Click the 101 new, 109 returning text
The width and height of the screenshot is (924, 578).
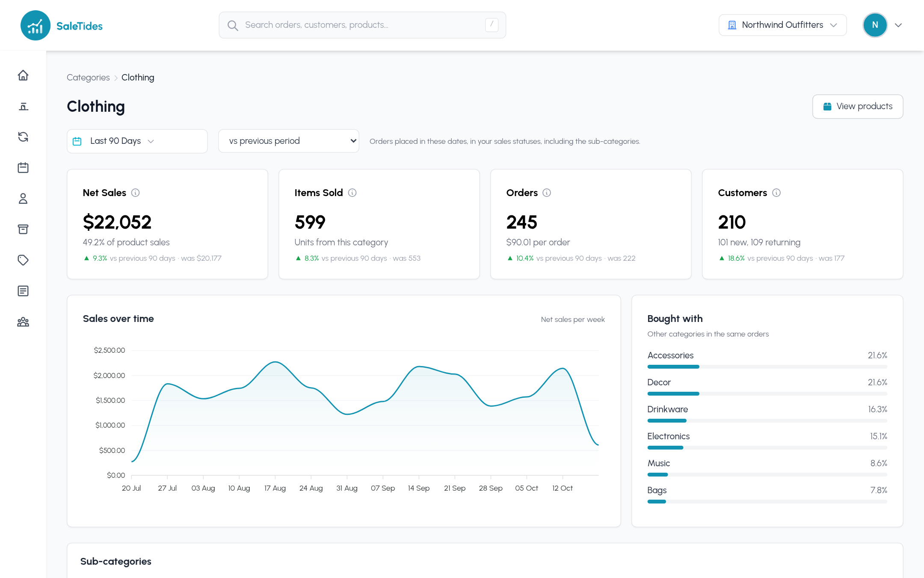(759, 243)
